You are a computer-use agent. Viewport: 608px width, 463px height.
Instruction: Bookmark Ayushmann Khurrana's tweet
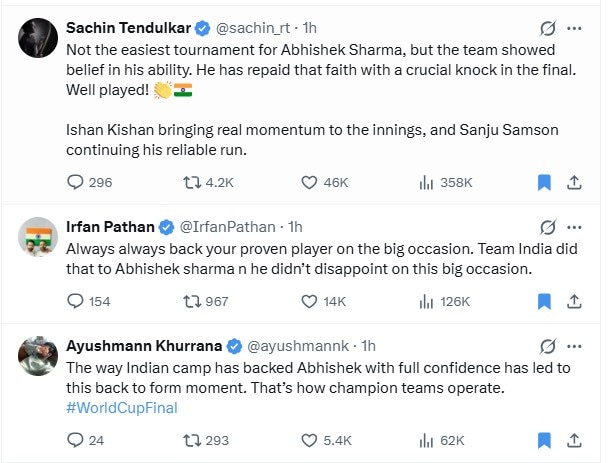click(545, 439)
